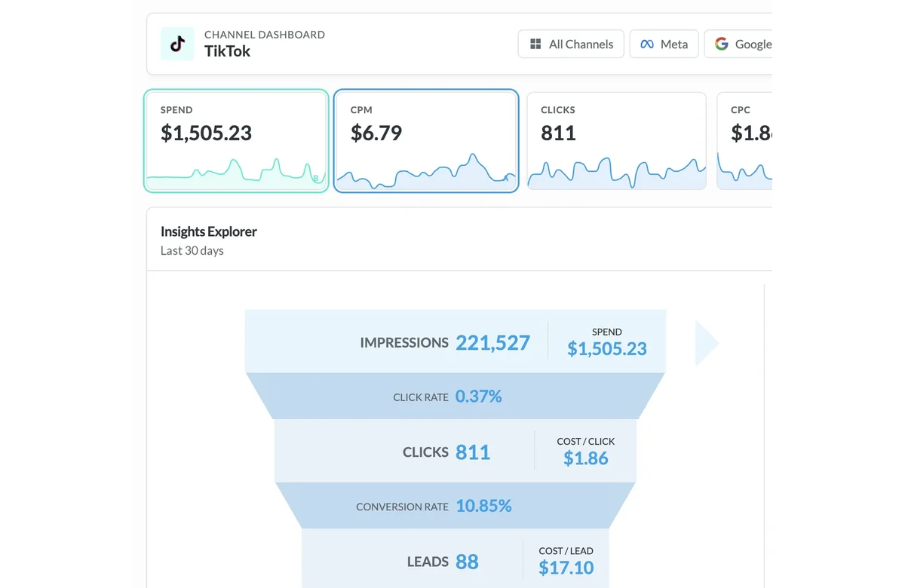Click the Last 30 days label
Screen dimensions: 905x588
(192, 250)
